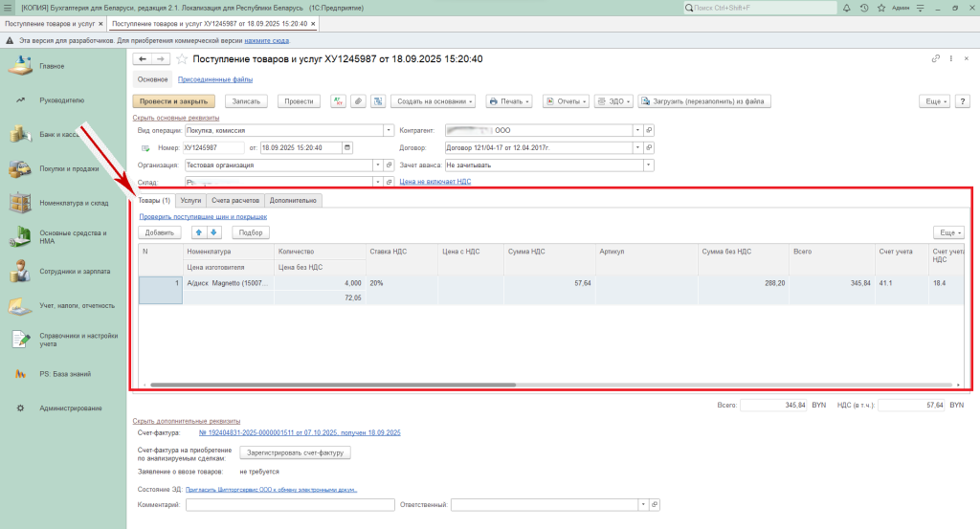Open the Печать dropdown menu
The width and height of the screenshot is (980, 529).
click(x=508, y=101)
